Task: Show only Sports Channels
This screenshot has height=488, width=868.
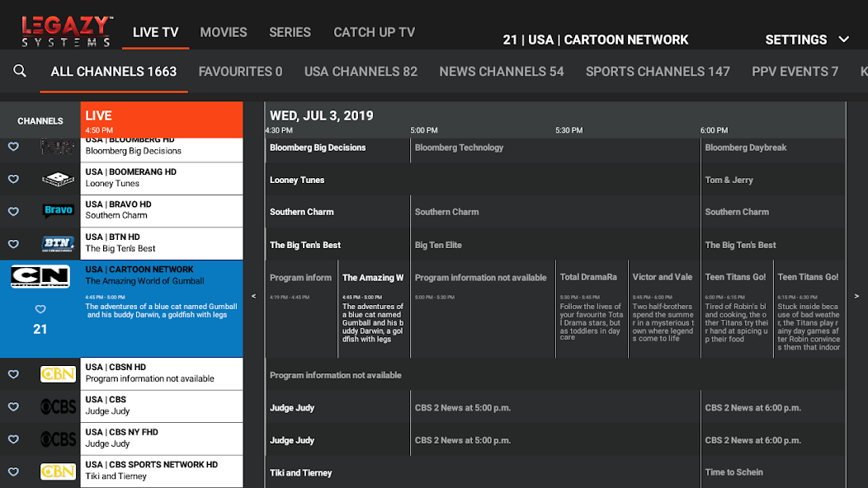Action: [658, 72]
